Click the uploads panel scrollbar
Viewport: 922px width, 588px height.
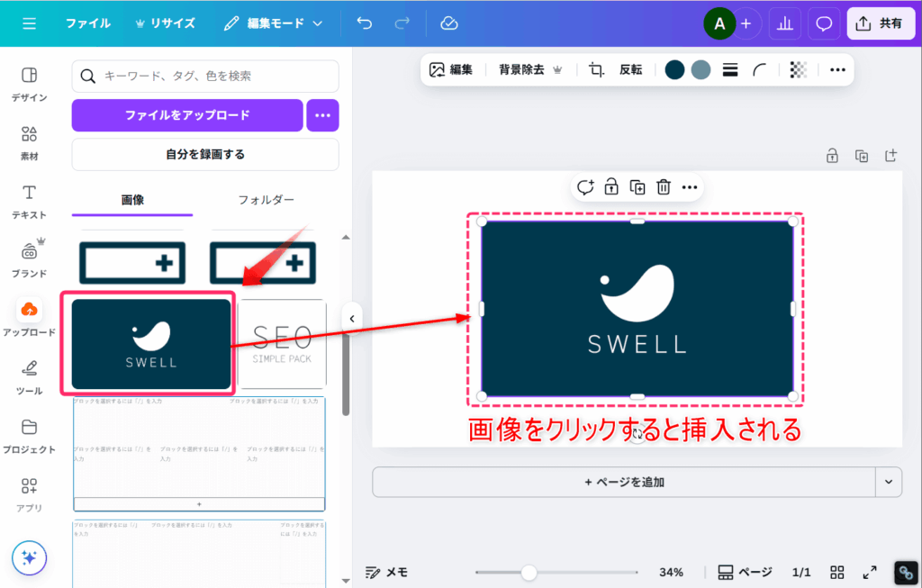pos(346,375)
